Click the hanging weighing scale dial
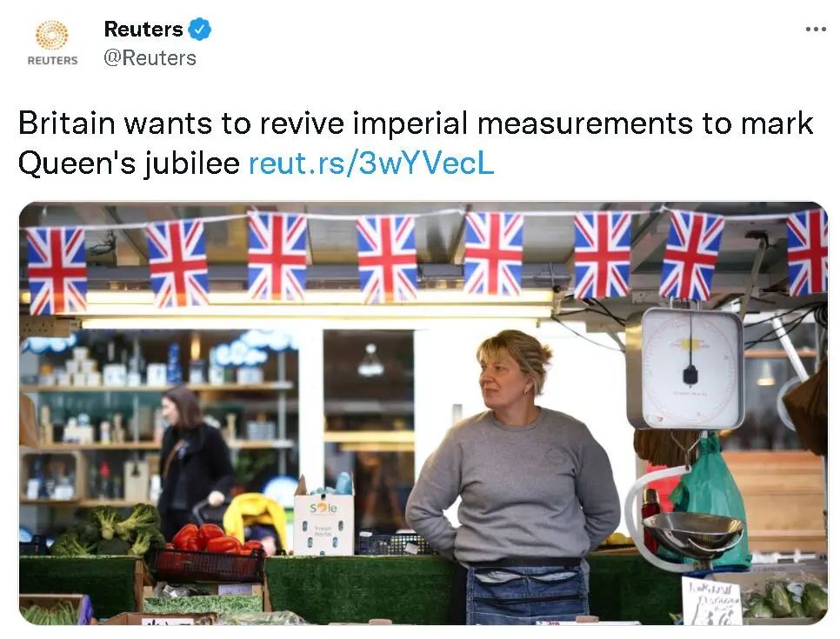840x639 pixels. [x=686, y=369]
